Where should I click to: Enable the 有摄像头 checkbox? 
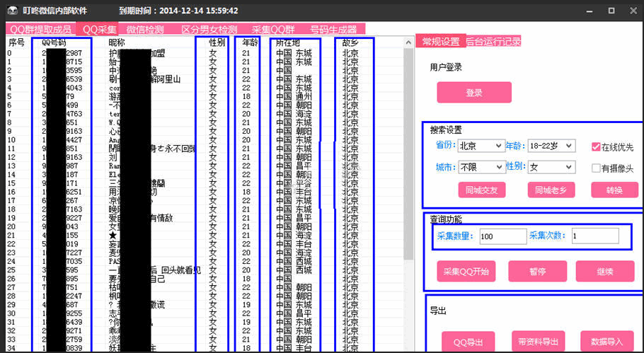596,168
